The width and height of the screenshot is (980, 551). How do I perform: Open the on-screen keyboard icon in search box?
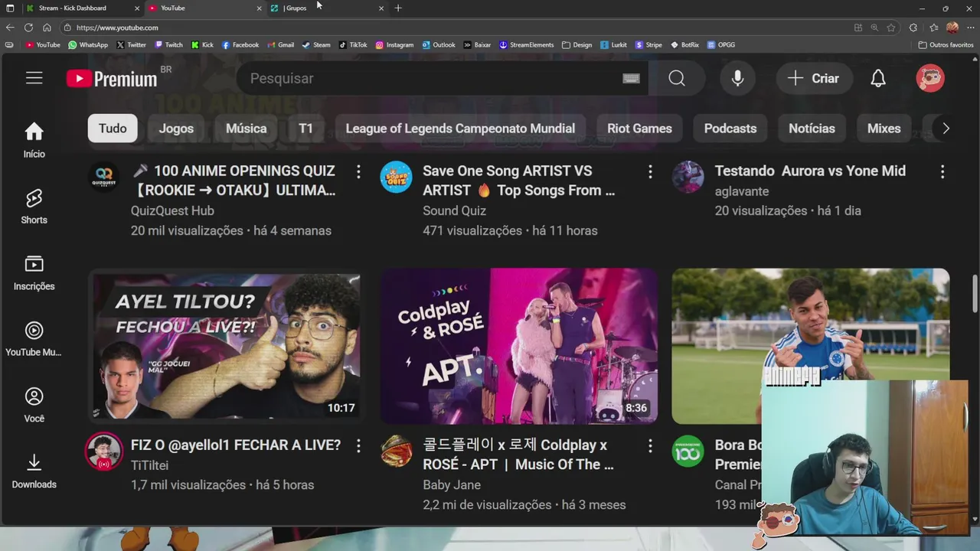631,78
